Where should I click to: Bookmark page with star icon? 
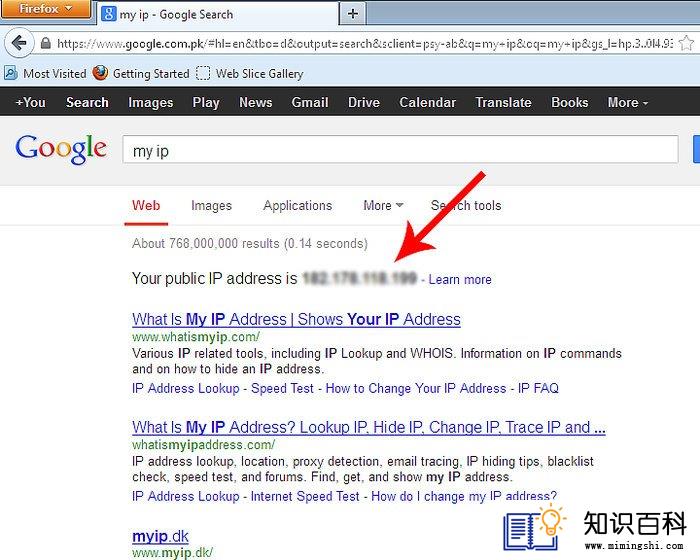point(686,43)
